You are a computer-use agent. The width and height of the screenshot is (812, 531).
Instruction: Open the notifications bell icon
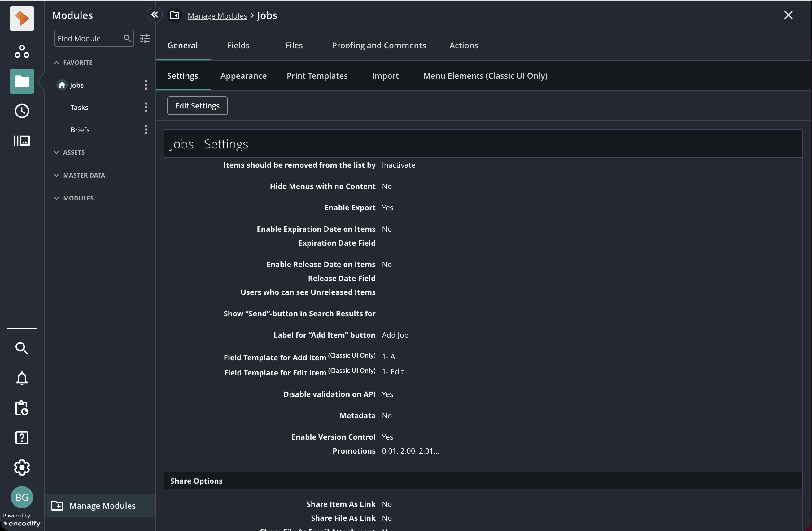click(x=22, y=378)
